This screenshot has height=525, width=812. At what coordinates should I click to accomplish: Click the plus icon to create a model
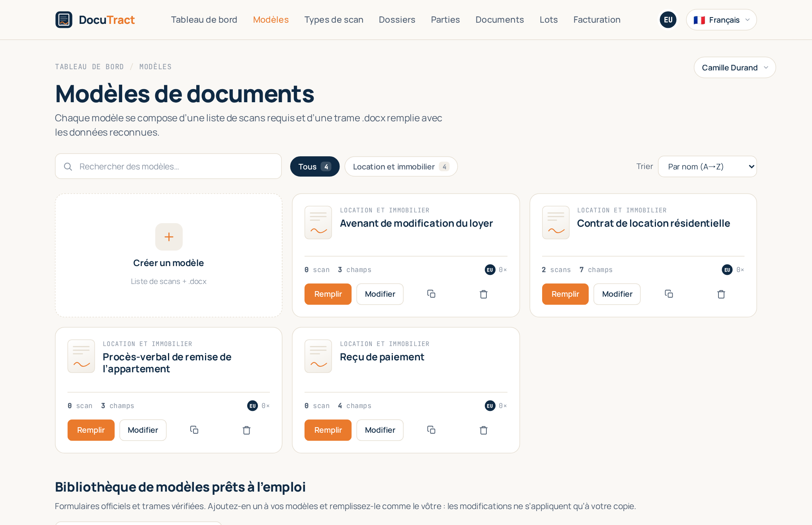169,237
